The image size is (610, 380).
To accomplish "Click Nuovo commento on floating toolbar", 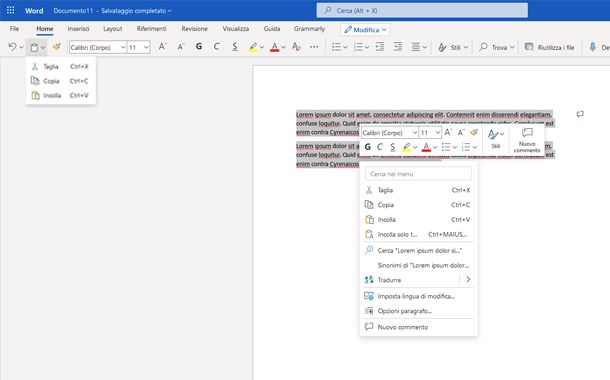I will pos(527,140).
